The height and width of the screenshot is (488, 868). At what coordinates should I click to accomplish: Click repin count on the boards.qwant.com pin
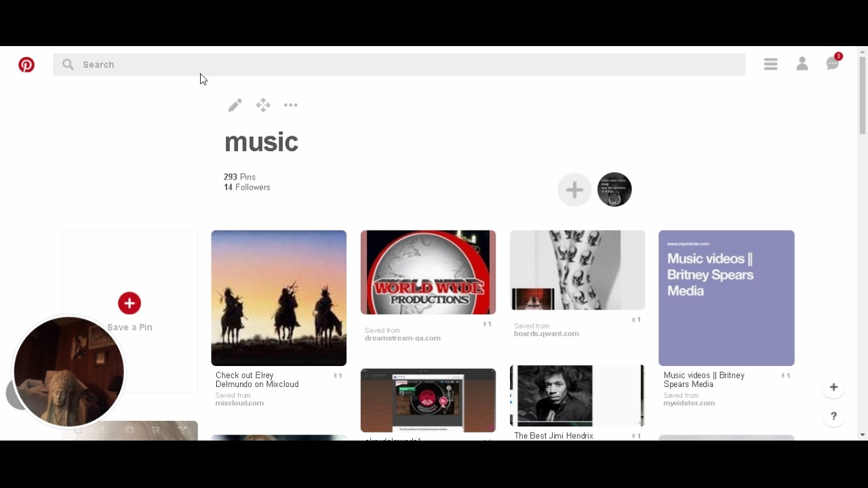click(x=636, y=319)
